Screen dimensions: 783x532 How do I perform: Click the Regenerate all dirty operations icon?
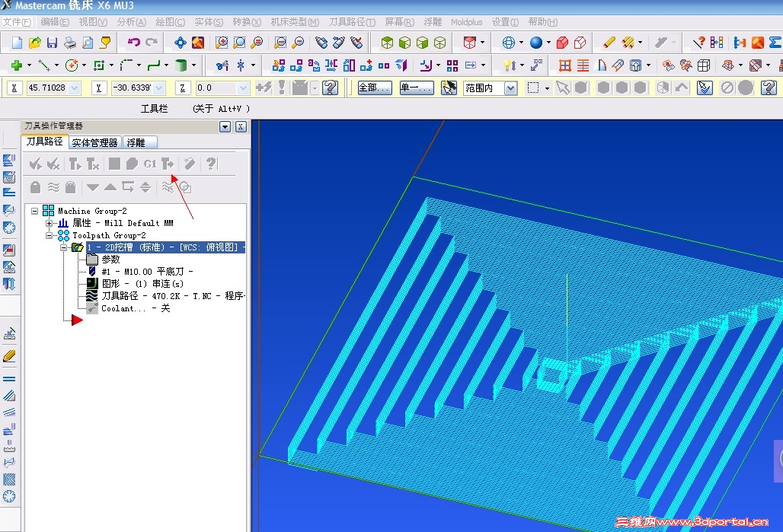(93, 164)
